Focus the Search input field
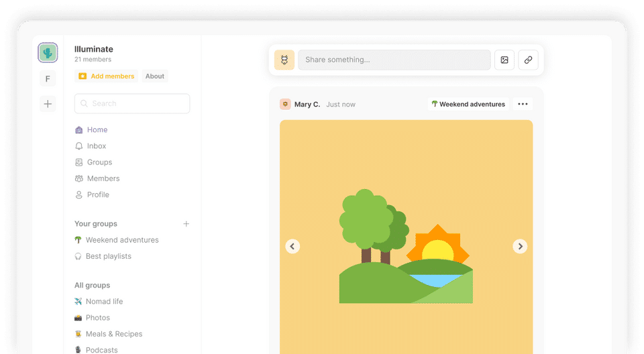Screen dimensions: 644x354 pyautogui.click(x=132, y=103)
